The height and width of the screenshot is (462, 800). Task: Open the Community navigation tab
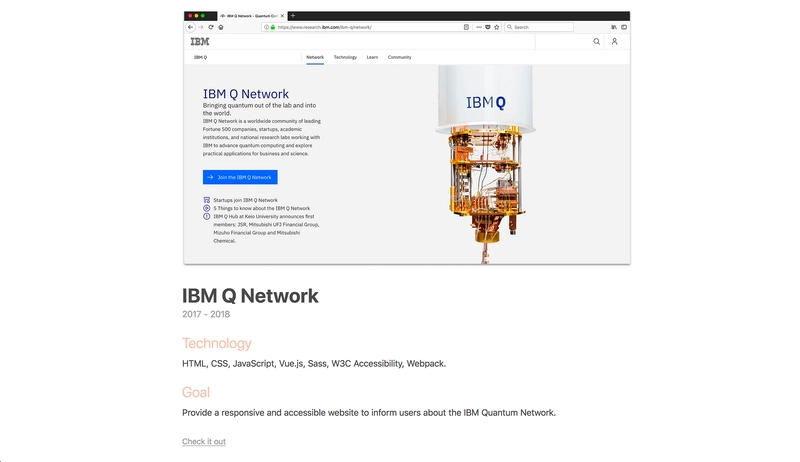tap(399, 57)
